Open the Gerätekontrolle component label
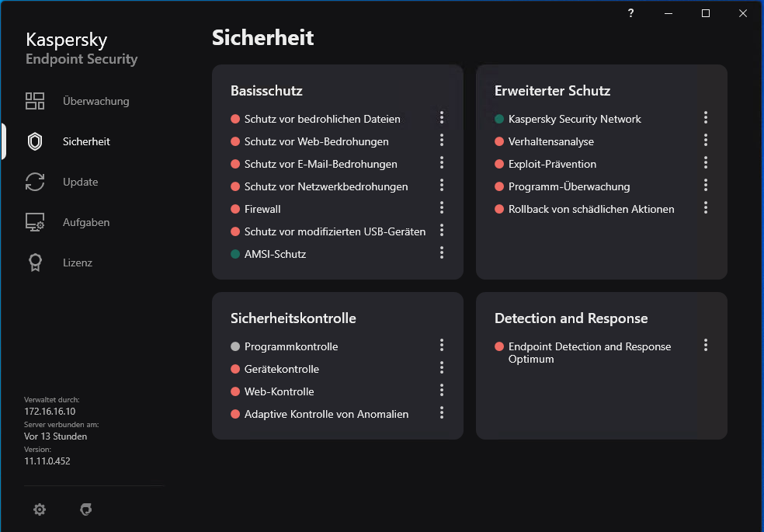 [x=282, y=369]
